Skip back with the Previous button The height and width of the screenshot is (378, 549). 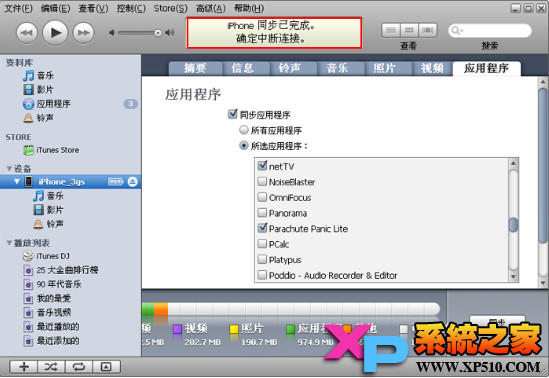click(27, 33)
